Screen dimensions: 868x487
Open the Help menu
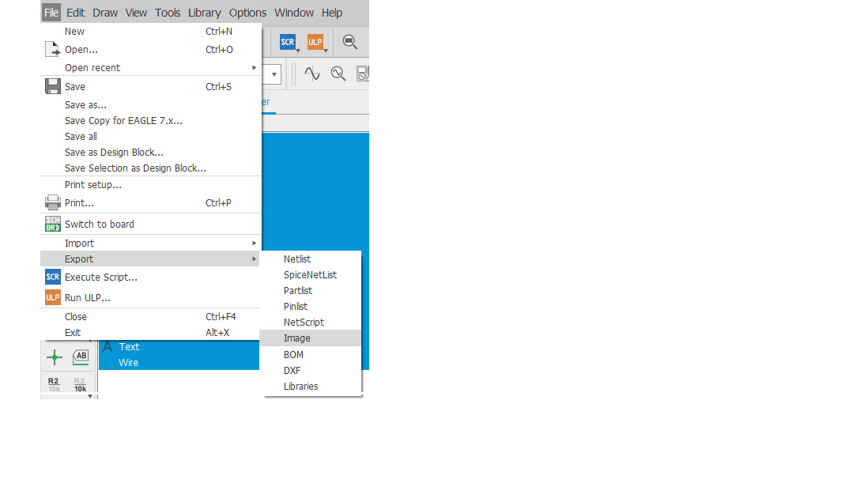coord(332,12)
